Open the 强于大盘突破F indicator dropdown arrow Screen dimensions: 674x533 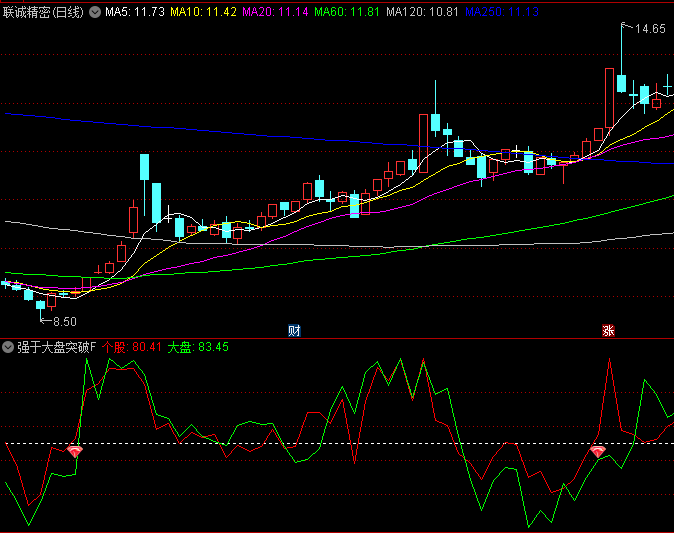pos(8,347)
